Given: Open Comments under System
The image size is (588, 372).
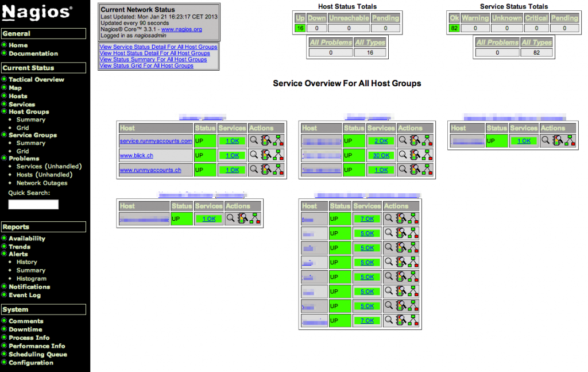Looking at the screenshot, I should (x=26, y=321).
